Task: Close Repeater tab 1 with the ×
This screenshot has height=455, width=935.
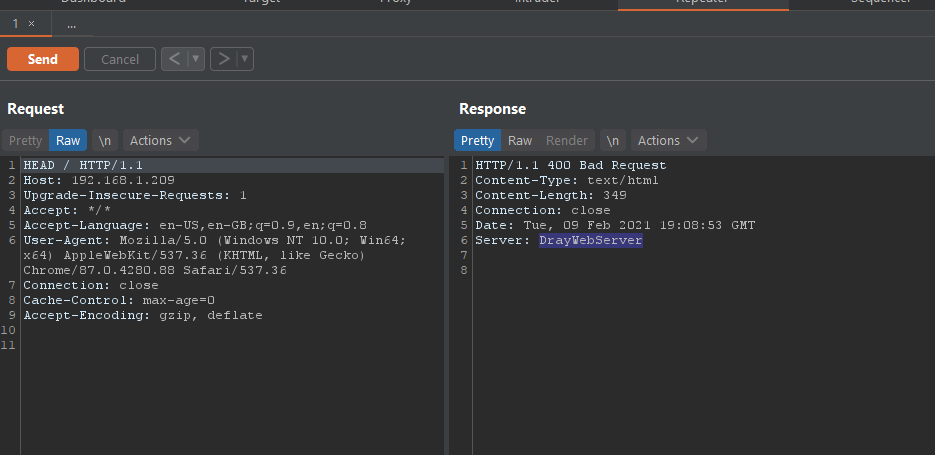Action: pos(32,24)
